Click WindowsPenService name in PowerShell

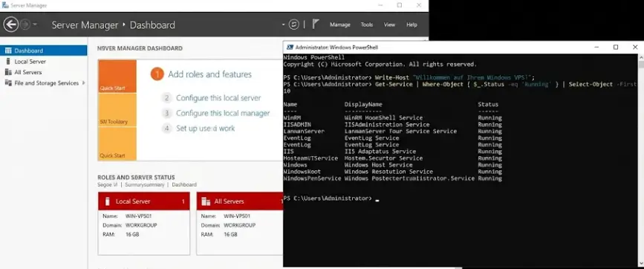(312, 178)
